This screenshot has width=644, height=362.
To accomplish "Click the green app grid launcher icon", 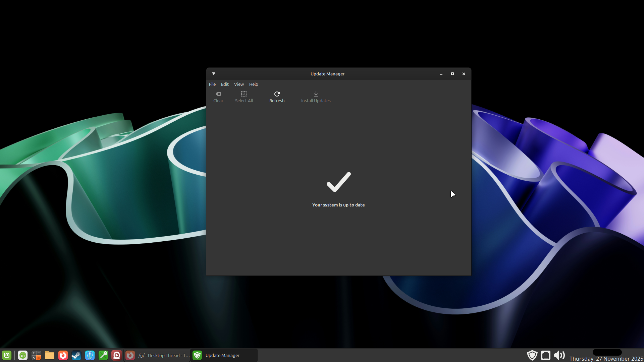I will pos(23,355).
